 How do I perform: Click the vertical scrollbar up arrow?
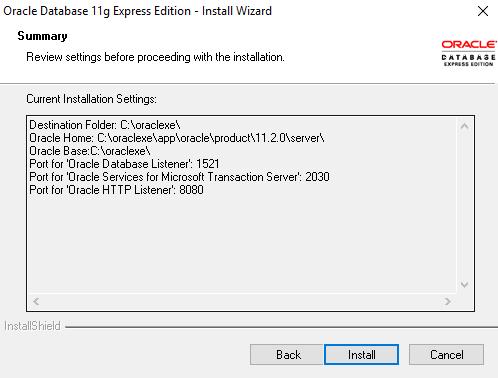[465, 126]
